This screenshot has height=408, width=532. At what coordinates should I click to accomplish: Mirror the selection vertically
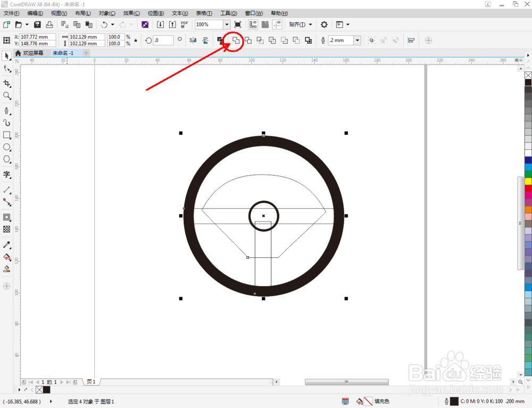point(205,40)
